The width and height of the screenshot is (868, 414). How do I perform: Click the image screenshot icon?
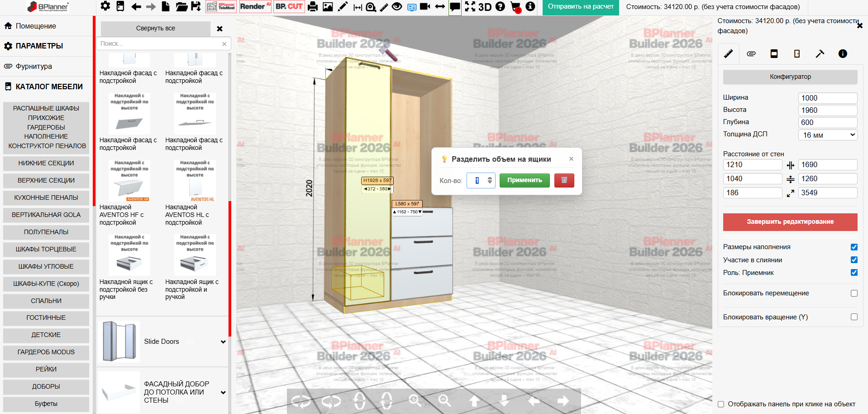328,6
